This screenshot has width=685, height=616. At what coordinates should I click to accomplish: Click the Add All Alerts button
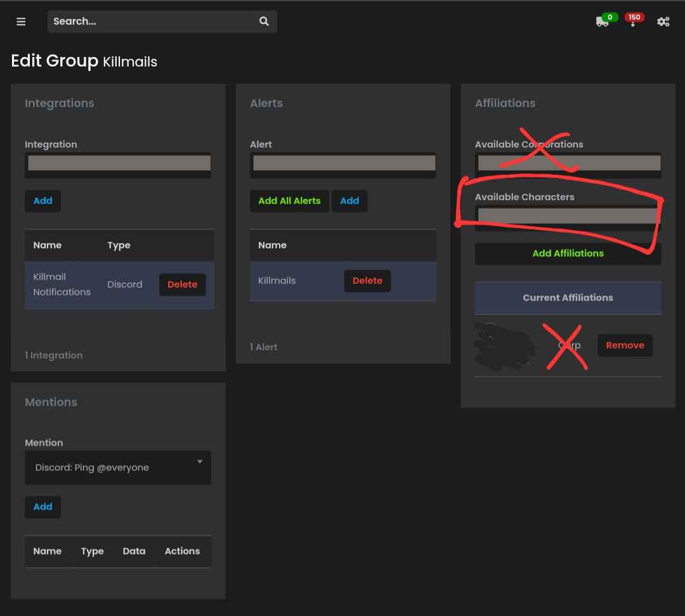(289, 200)
